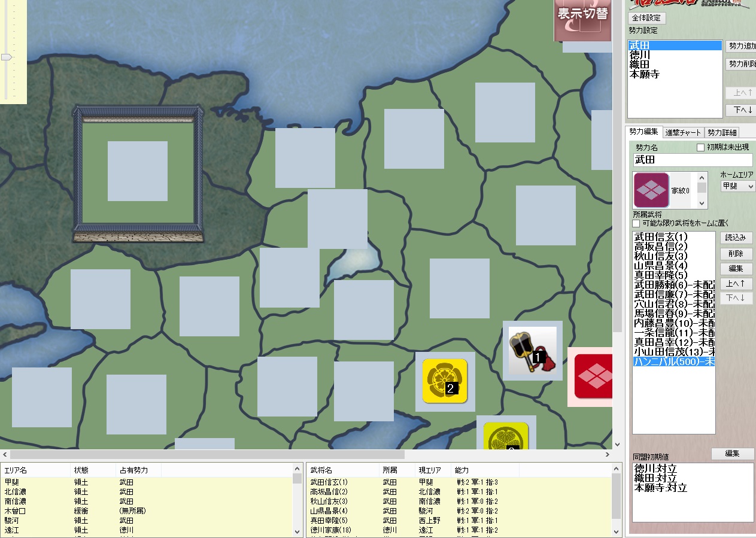756x538 pixels.
Task: Click 編集 button beside officer list
Action: click(736, 269)
